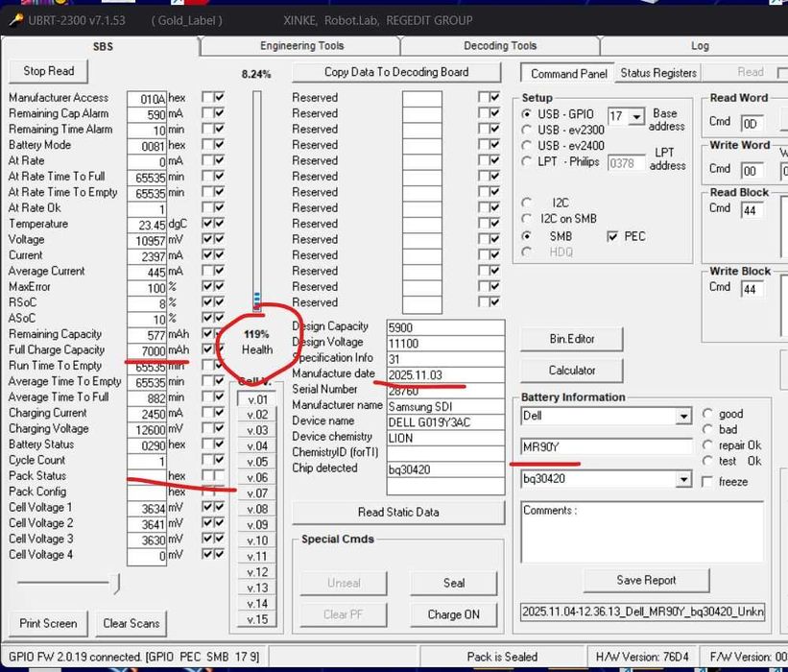Click the Read Word Cmd field 0D
Screen dimensions: 788x672
tap(752, 124)
